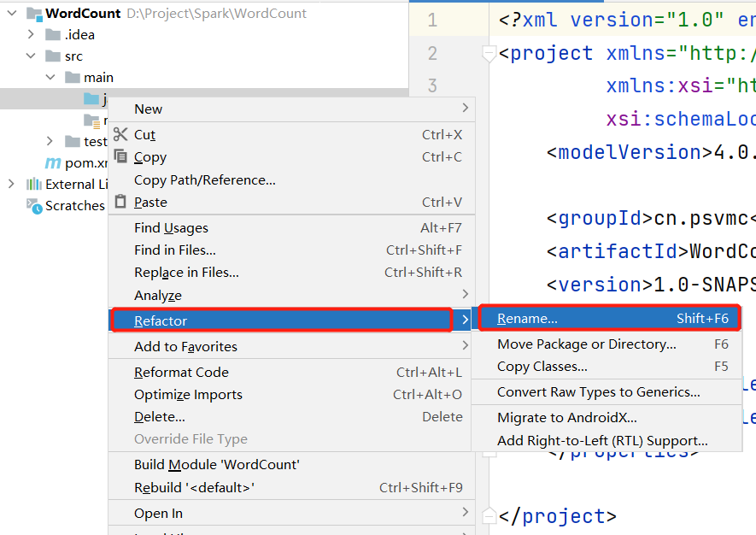Viewport: 756px width, 535px height.
Task: Open the Add to Favorites submenu
Action: [291, 346]
